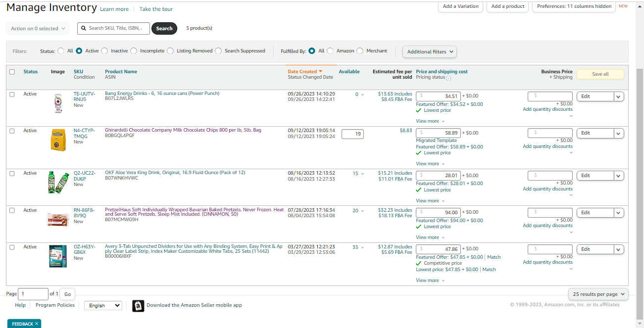Viewport: 644px width, 328px height.
Task: Select the PretzelHaus row checkbox
Action: tap(12, 210)
